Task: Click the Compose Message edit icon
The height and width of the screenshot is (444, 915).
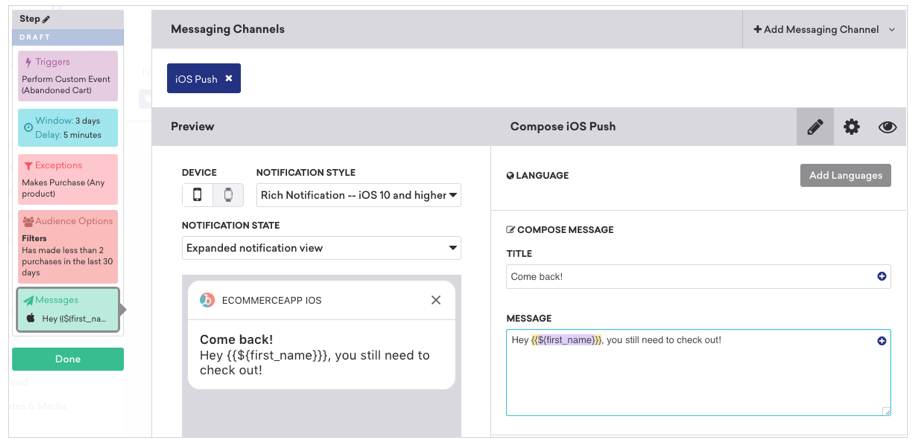Action: 511,230
